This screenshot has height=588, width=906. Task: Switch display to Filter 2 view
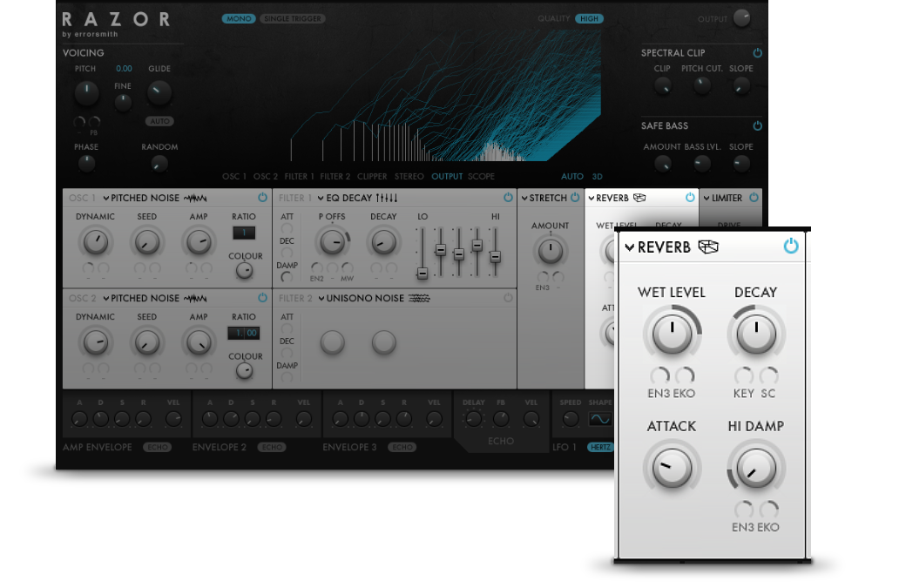point(335,177)
